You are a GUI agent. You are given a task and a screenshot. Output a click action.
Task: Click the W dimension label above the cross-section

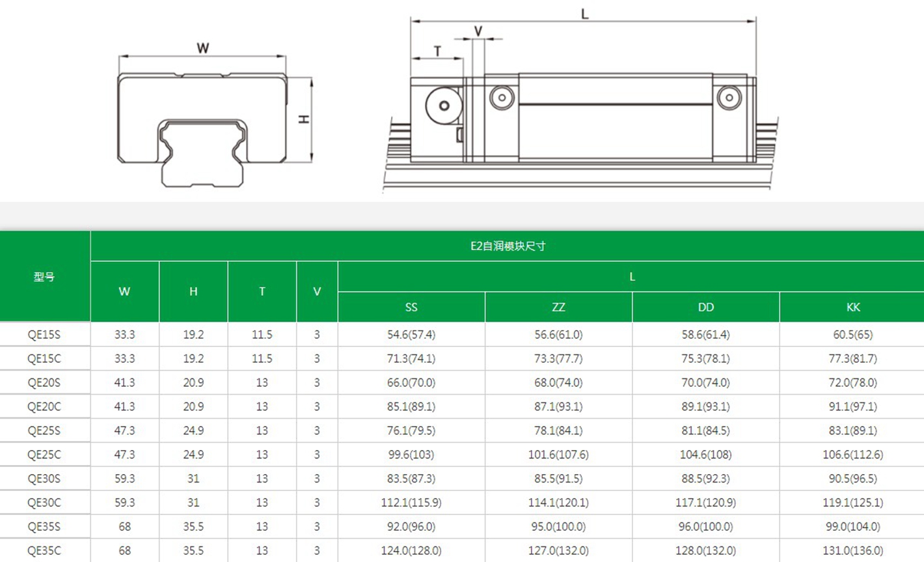point(202,48)
